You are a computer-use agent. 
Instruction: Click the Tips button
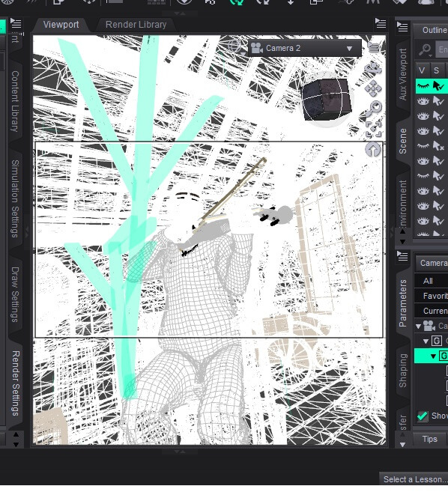point(429,439)
